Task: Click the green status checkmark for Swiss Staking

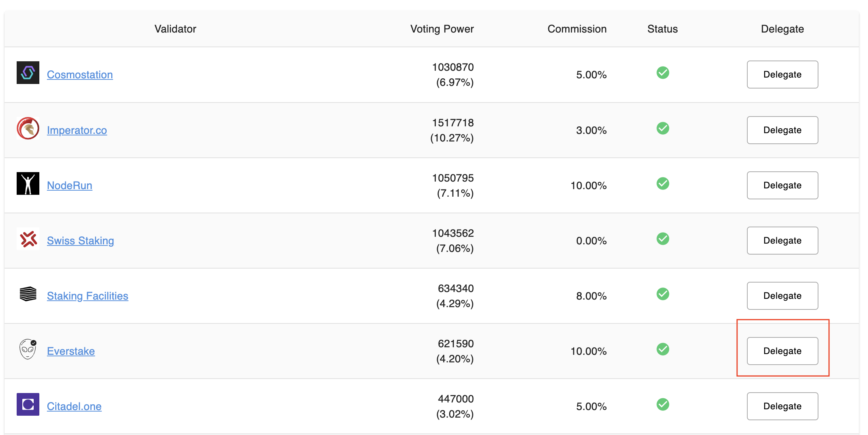Action: pyautogui.click(x=663, y=239)
